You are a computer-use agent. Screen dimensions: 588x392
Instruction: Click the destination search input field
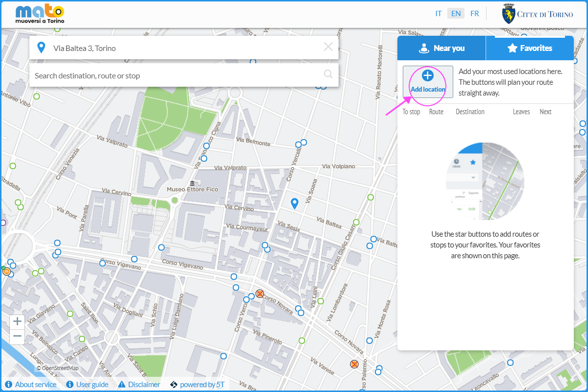176,75
